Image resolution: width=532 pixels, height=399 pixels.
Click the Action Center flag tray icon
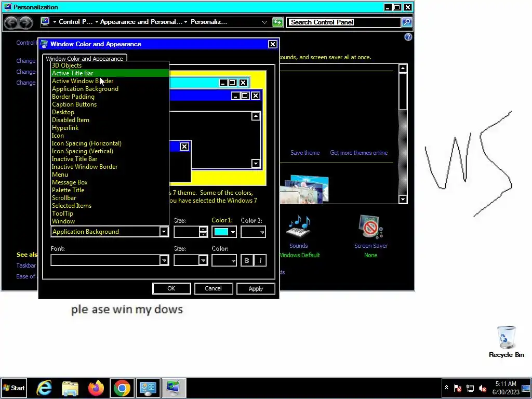458,388
